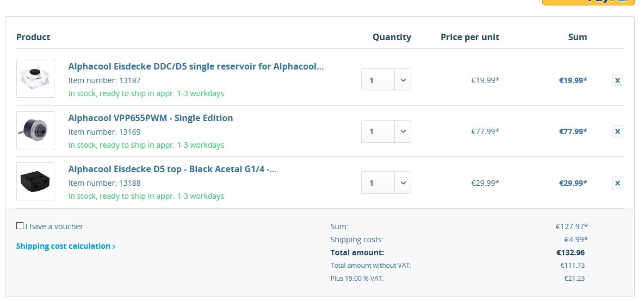
Task: Open Alphacool Eisdecke DDC/D5 single reservoir link
Action: (x=196, y=67)
